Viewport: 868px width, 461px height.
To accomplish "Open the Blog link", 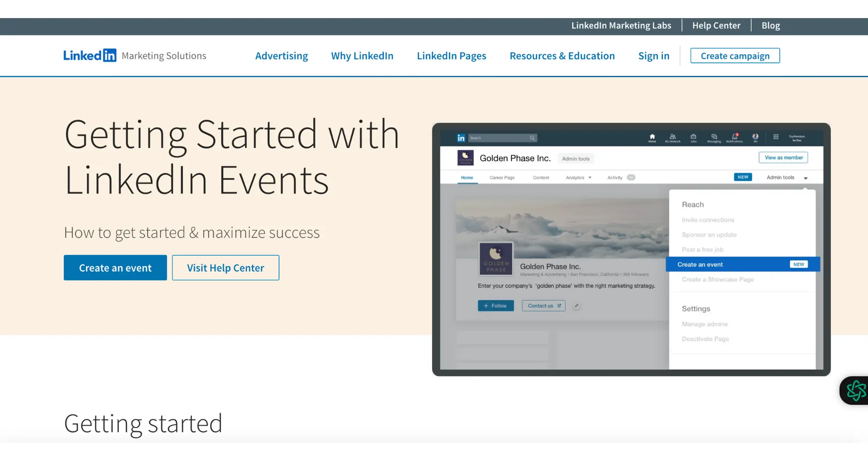I will (771, 25).
